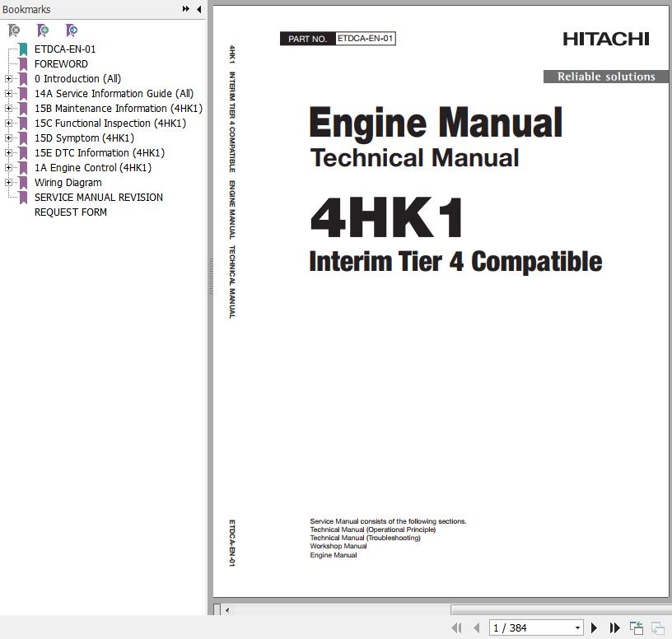
Task: Click the PART NO. ETDCA-EN-01 box on page
Action: click(338, 39)
